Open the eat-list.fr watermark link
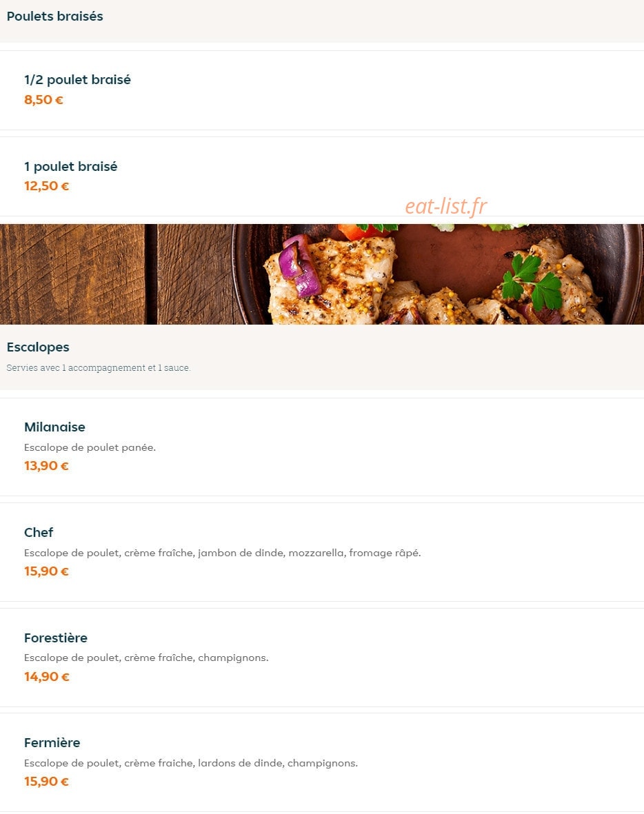This screenshot has height=814, width=644. click(x=445, y=206)
